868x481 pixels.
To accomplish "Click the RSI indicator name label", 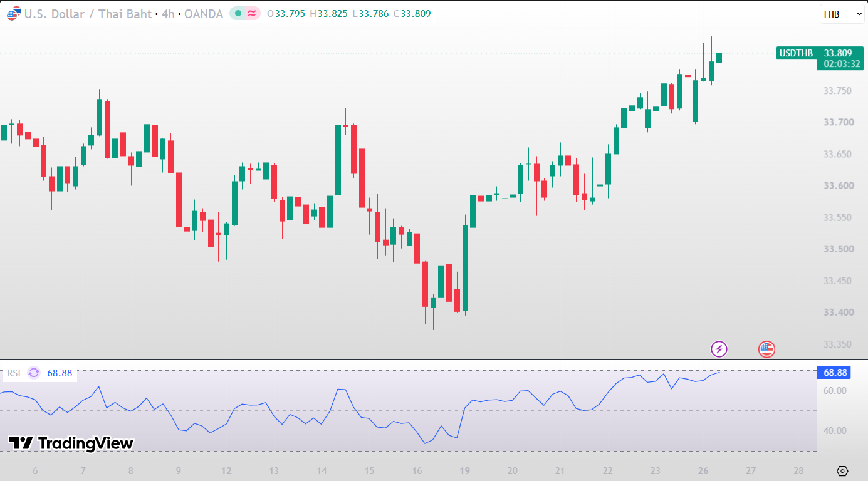I will point(14,373).
